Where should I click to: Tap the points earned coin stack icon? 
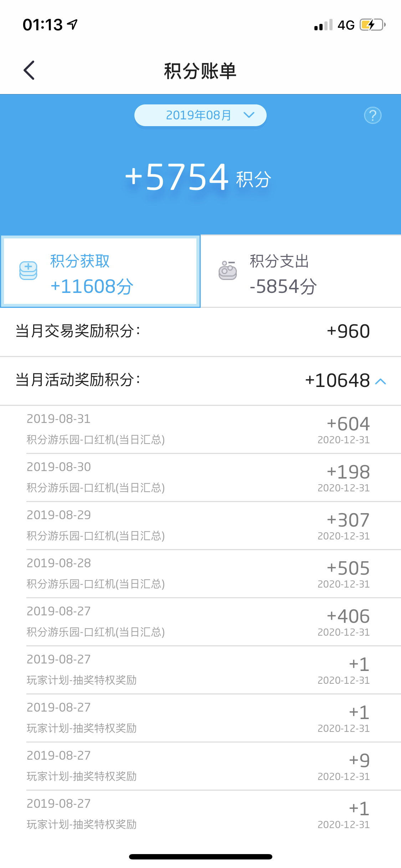point(28,271)
